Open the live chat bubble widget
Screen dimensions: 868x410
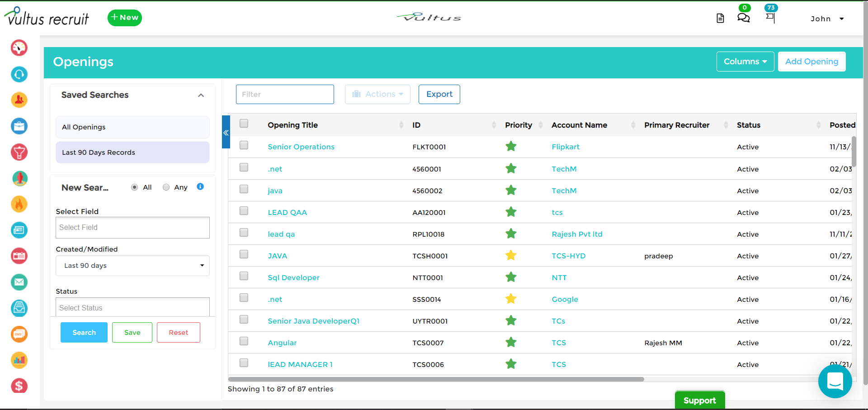click(x=835, y=381)
